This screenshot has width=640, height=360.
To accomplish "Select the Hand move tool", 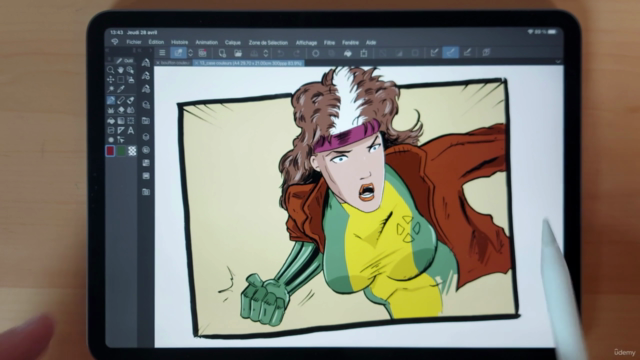I will (120, 70).
